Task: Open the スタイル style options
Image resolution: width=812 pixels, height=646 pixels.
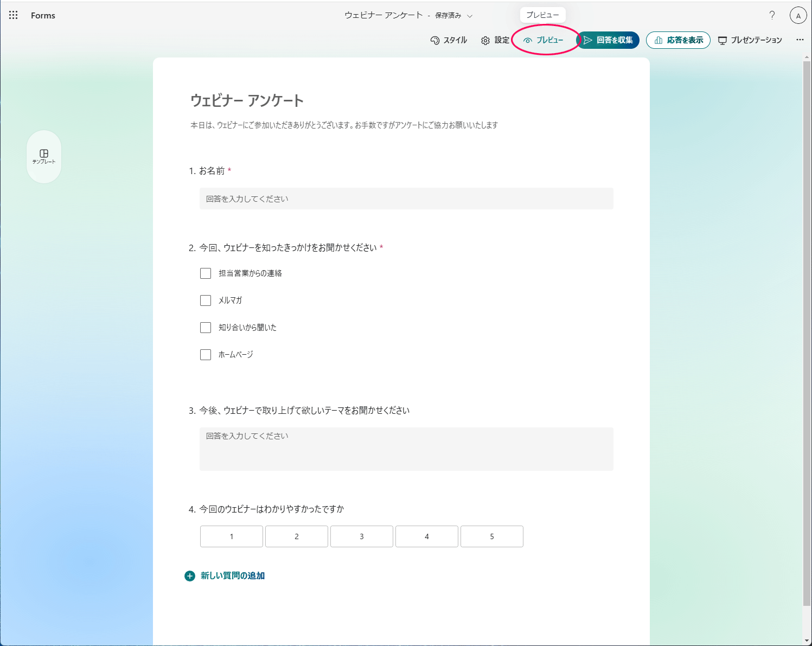Action: [x=449, y=40]
